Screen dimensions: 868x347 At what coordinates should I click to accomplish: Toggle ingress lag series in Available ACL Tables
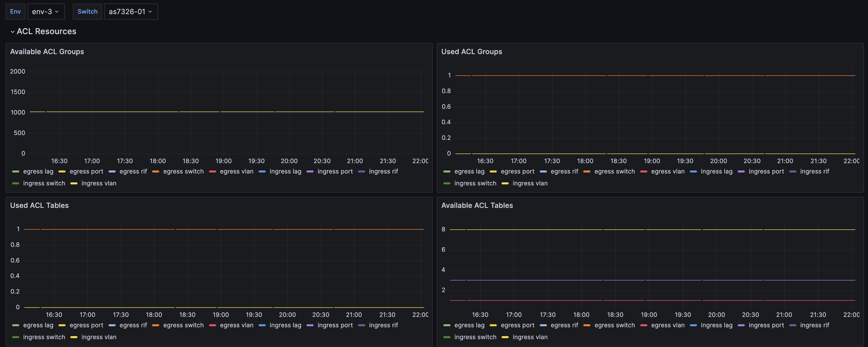coord(716,325)
